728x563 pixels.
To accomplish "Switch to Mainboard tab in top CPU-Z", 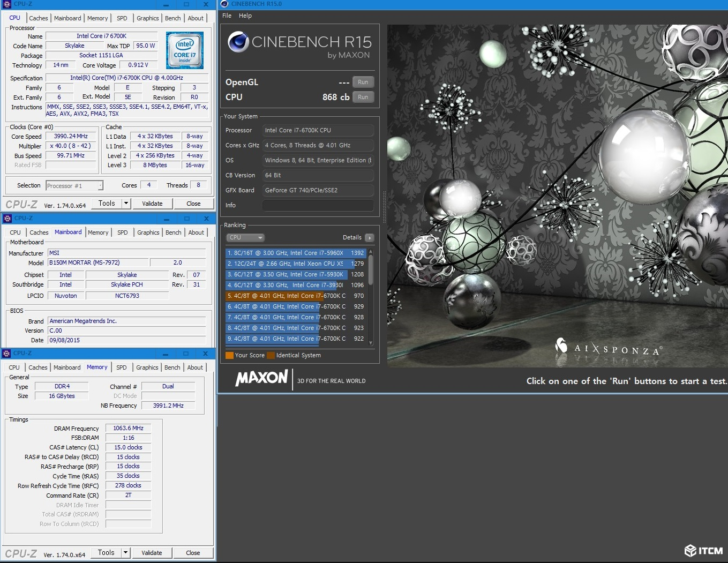I will (x=67, y=18).
